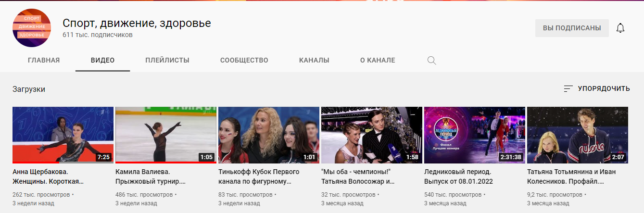Open the Анна Щербакова video title

click(x=48, y=176)
